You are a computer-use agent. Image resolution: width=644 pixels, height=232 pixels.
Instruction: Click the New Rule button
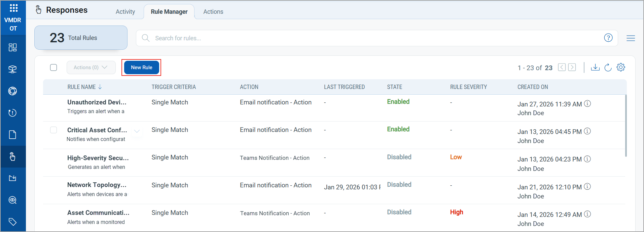[x=141, y=67]
